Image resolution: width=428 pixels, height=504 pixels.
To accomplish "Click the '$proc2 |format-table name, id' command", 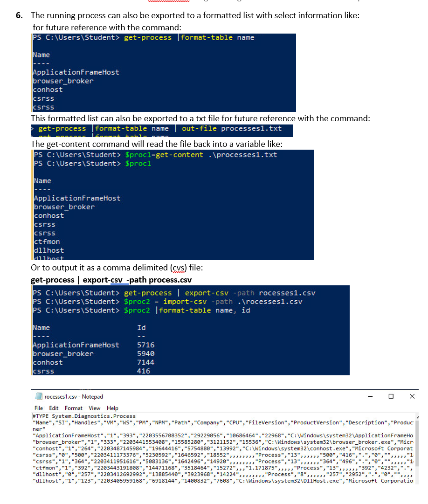I will (x=187, y=310).
